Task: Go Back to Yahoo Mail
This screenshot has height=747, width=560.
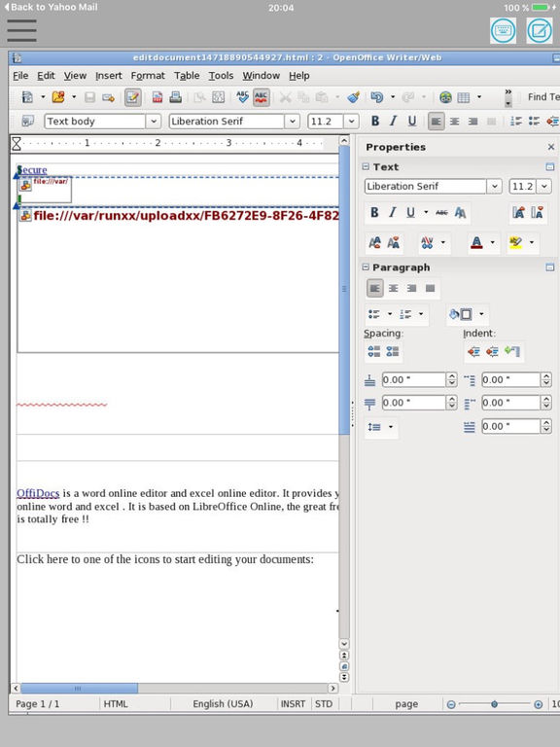Action: [51, 7]
